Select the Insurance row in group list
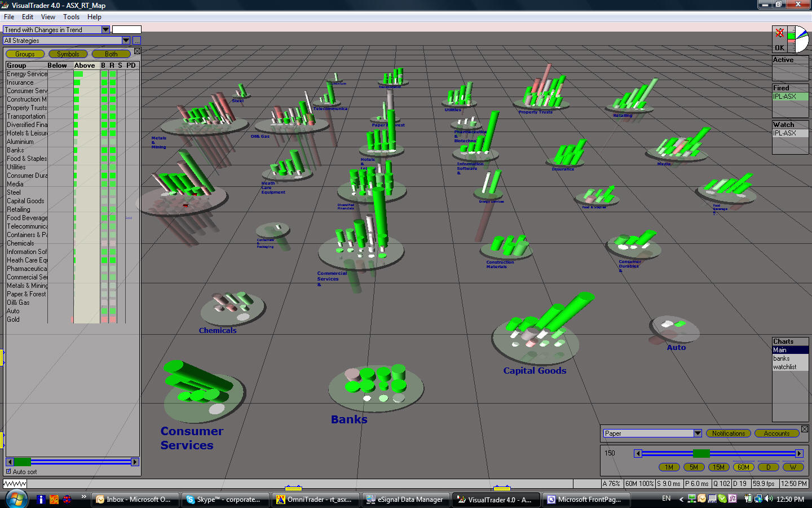 tap(72, 82)
